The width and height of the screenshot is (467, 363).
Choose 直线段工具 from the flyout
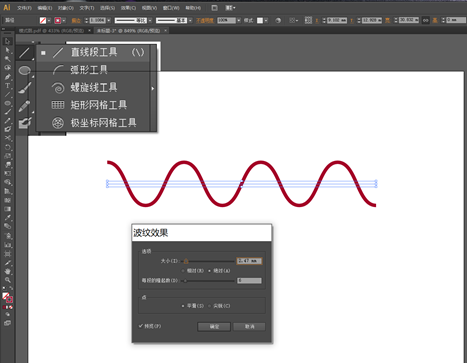tap(93, 53)
